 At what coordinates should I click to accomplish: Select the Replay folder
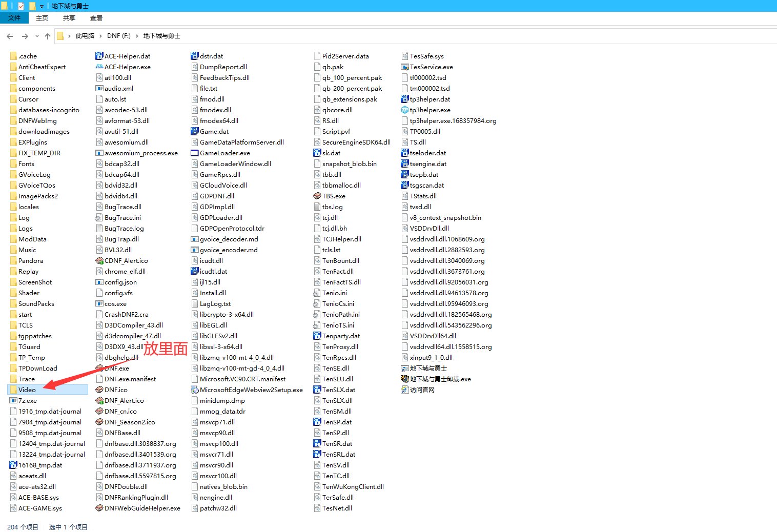coord(24,271)
